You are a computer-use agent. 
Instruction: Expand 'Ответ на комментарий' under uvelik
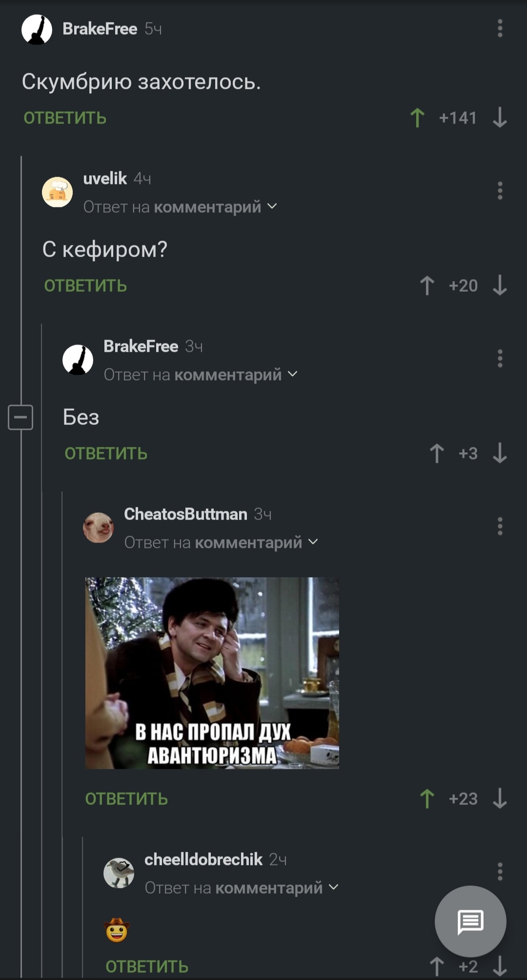point(180,207)
